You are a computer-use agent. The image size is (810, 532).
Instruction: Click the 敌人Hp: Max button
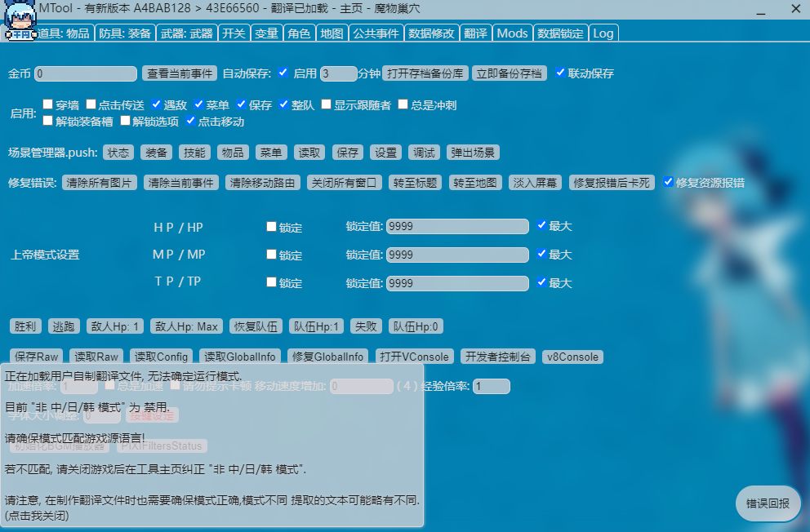coord(186,326)
